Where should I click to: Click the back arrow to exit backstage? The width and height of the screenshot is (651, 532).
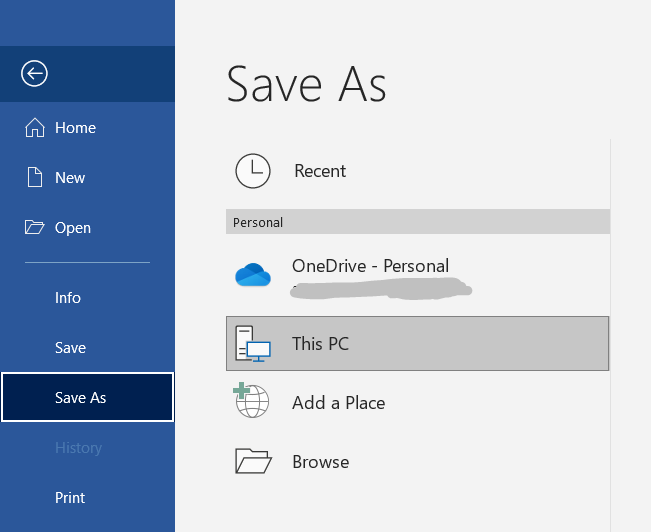35,73
